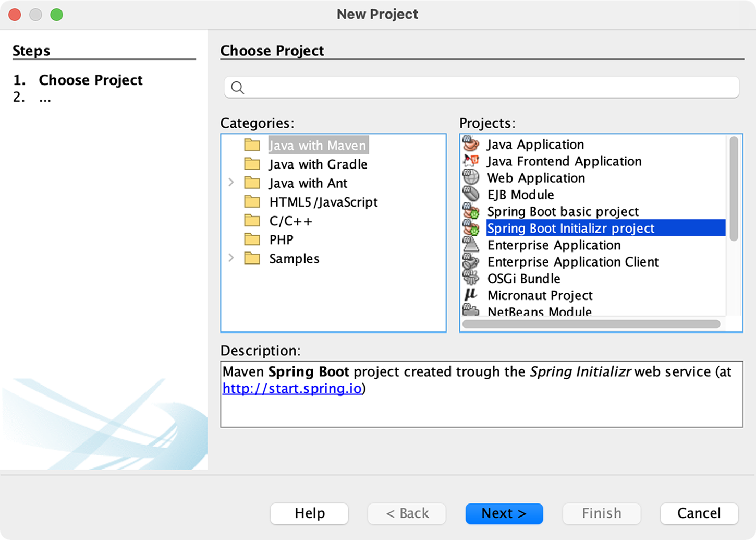756x540 pixels.
Task: Select the Samples category
Action: click(x=294, y=258)
